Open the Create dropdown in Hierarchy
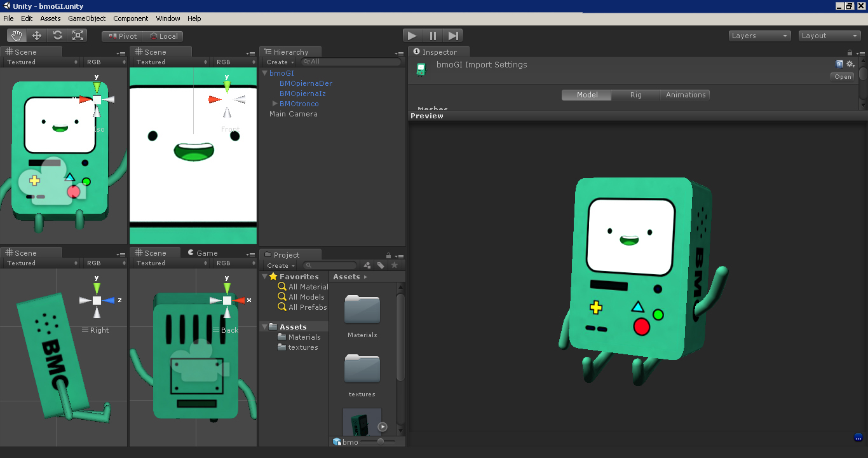Screen dimensions: 868x458 [280, 62]
